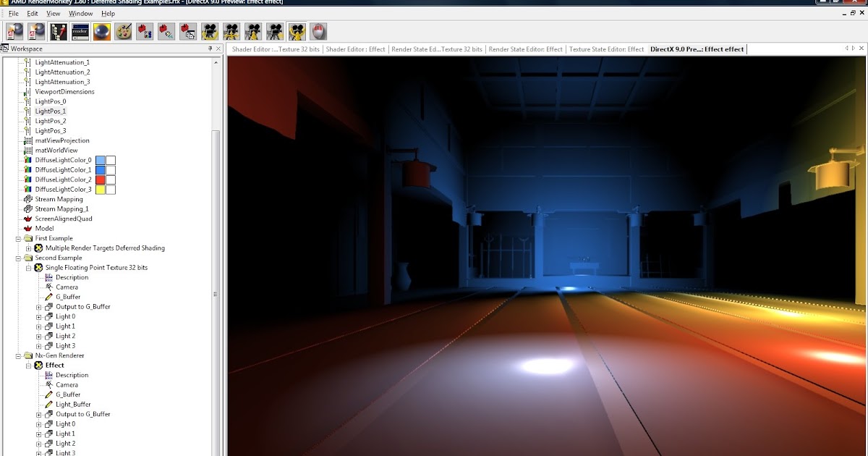Collapse Single Floating Point Texture 32 bits
The image size is (868, 456).
pos(28,268)
